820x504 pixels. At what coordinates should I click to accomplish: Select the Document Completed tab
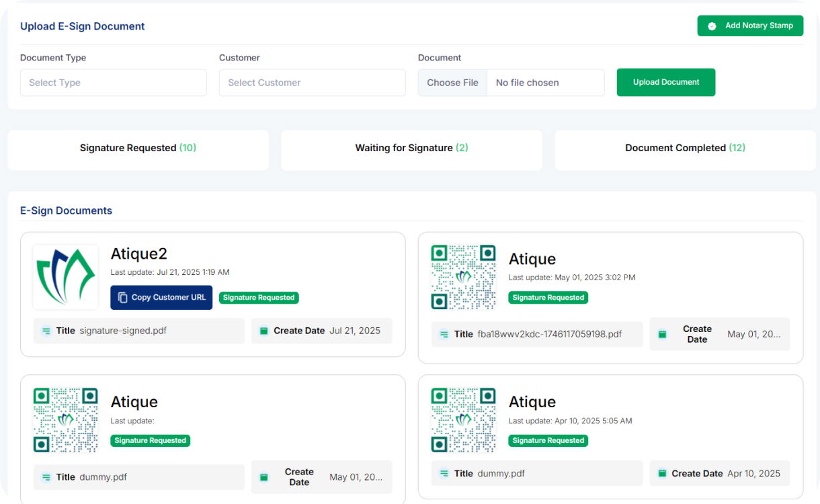click(685, 148)
